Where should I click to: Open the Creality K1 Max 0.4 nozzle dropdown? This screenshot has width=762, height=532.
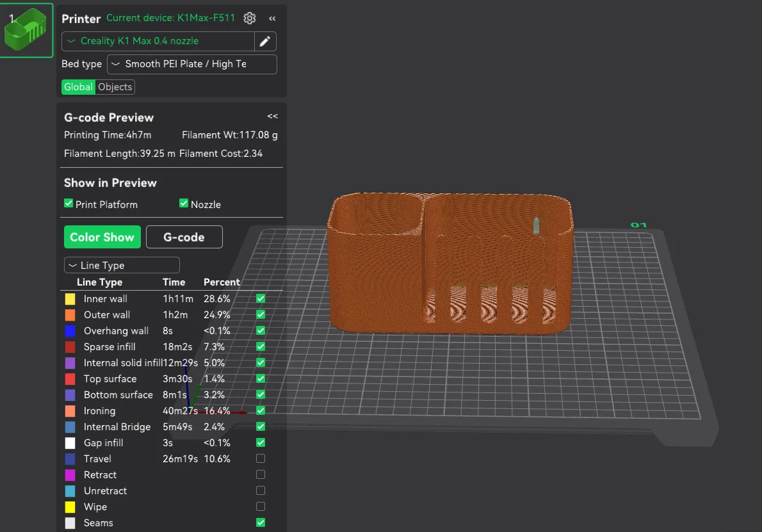[x=158, y=41]
